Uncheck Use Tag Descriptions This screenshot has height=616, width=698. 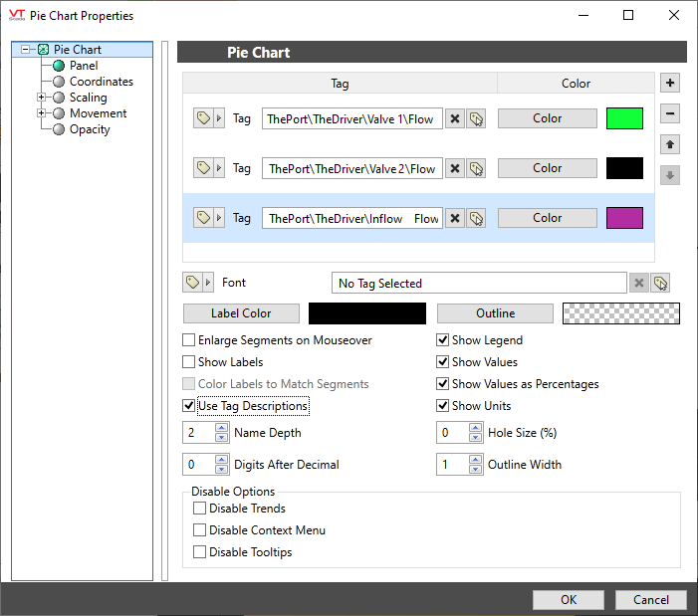[189, 406]
